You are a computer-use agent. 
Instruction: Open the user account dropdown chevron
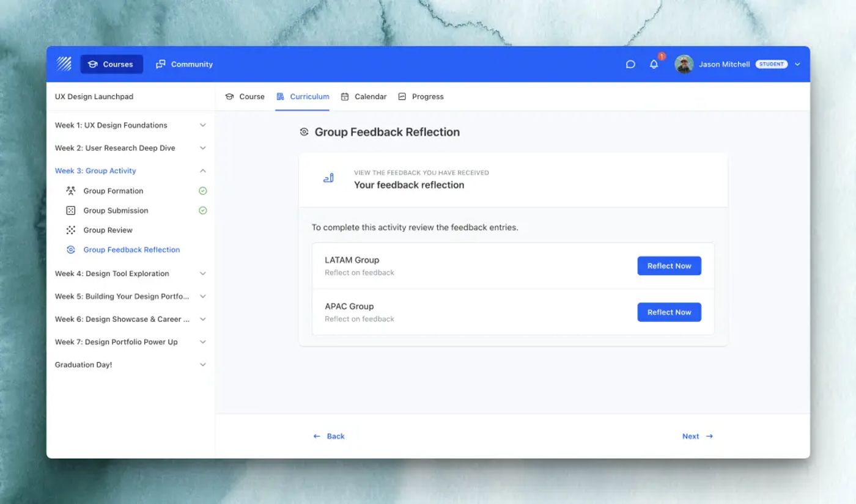coord(797,64)
